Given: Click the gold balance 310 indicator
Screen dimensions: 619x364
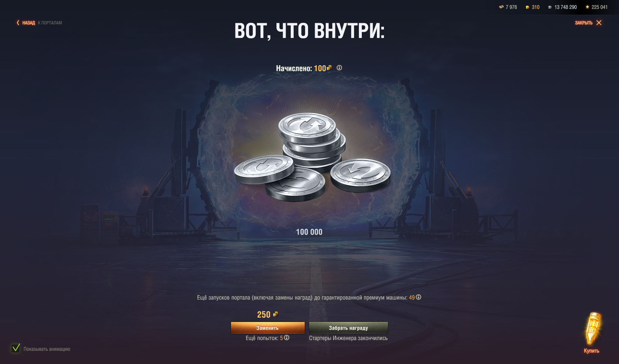Looking at the screenshot, I should [532, 7].
